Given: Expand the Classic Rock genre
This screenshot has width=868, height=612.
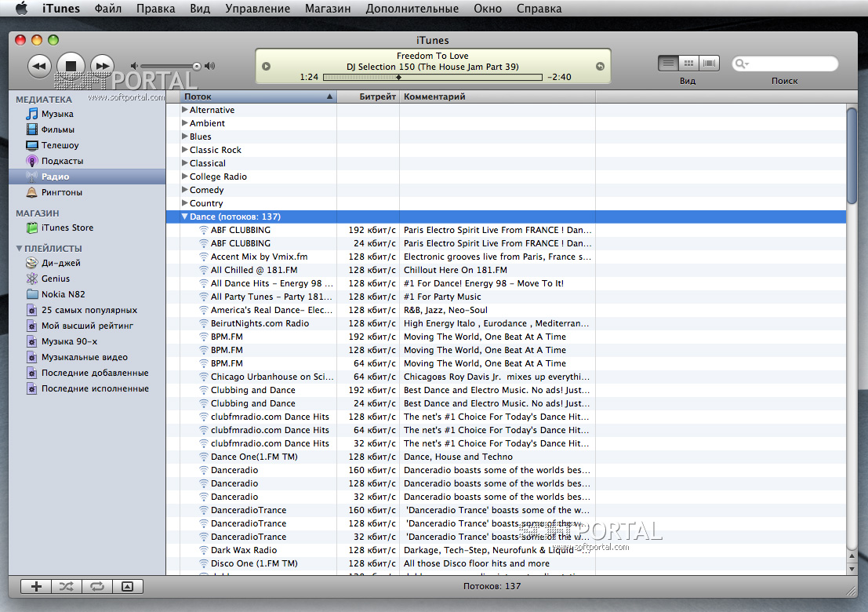Looking at the screenshot, I should pyautogui.click(x=185, y=150).
